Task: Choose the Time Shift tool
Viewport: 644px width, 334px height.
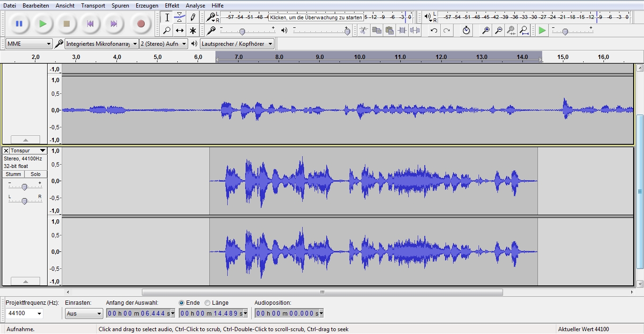Action: 180,31
